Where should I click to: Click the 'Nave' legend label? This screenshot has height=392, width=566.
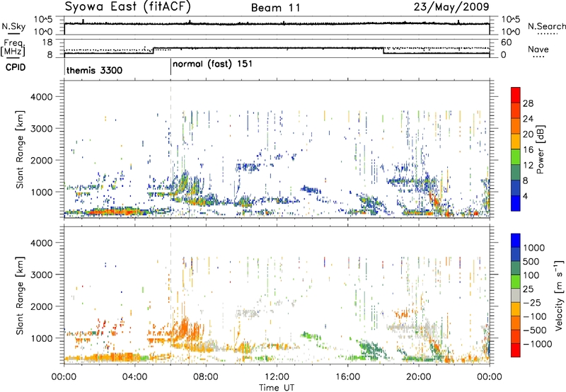538,50
